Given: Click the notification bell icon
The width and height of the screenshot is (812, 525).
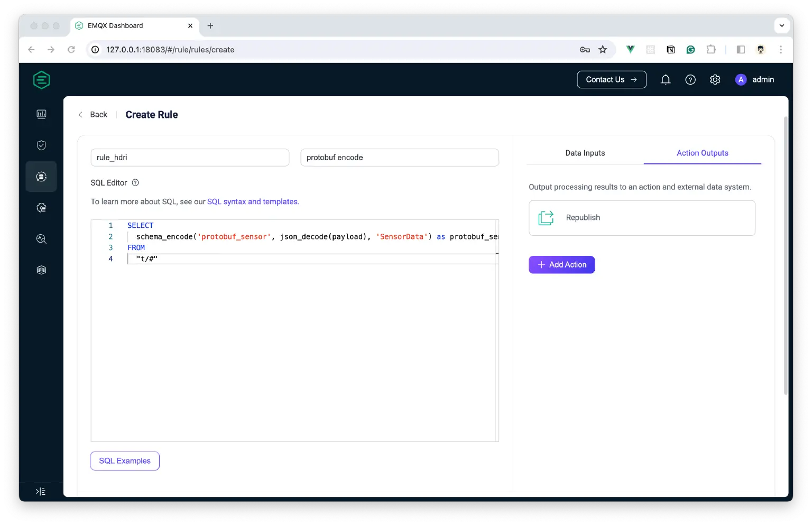Looking at the screenshot, I should 666,80.
